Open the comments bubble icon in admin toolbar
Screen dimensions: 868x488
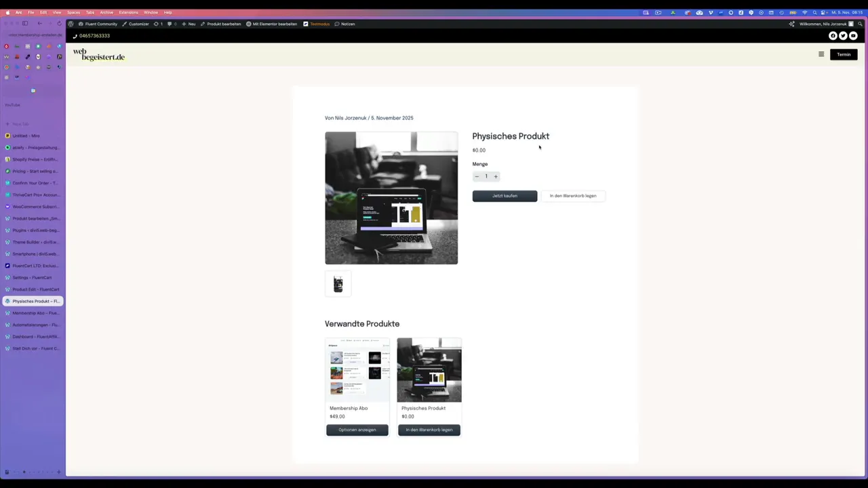pyautogui.click(x=170, y=24)
